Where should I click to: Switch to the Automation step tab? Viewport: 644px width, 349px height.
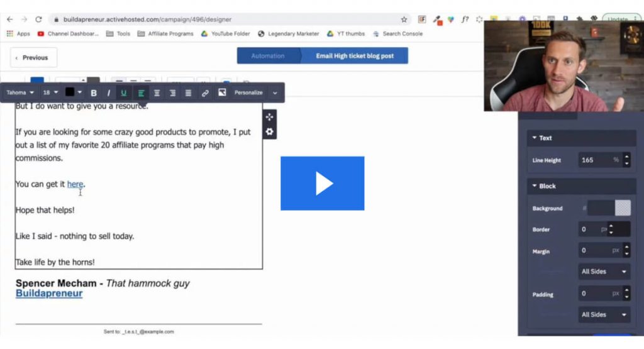click(x=268, y=56)
